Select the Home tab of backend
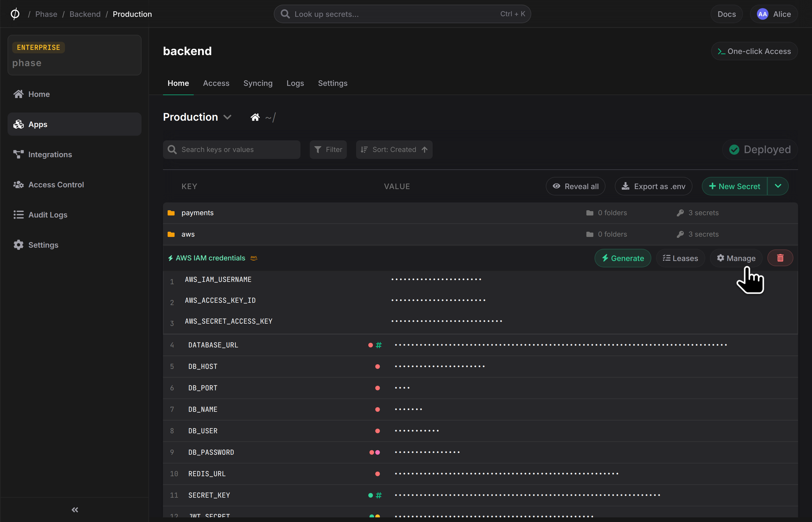The width and height of the screenshot is (812, 522). tap(178, 83)
